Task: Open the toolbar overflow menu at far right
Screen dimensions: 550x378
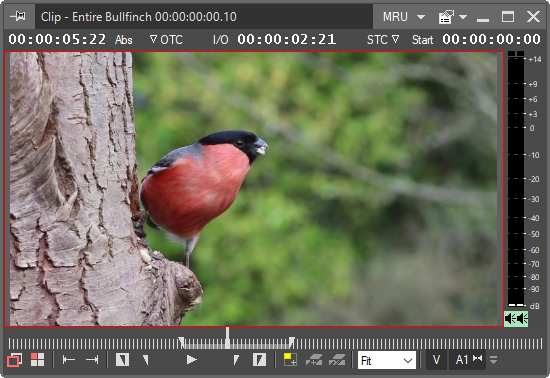Action: coord(494,360)
